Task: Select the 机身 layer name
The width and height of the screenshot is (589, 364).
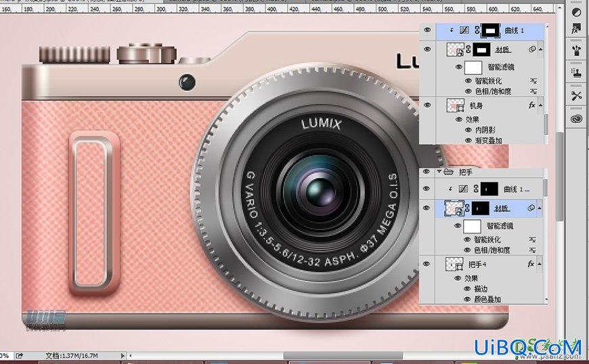Action: tap(476, 106)
